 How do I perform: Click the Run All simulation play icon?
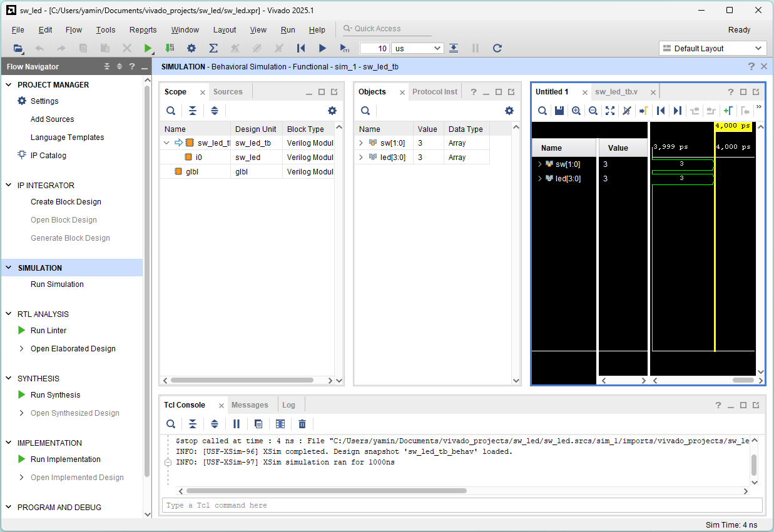322,48
